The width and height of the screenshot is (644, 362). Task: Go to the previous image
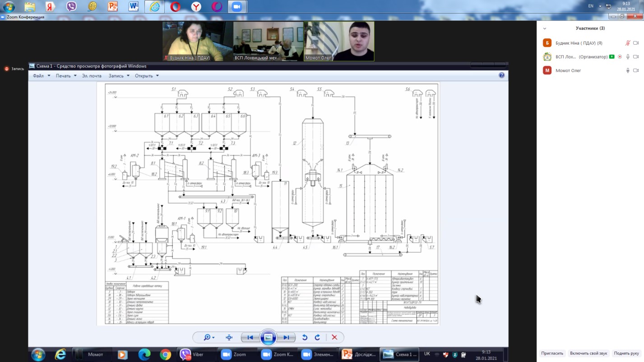(250, 337)
